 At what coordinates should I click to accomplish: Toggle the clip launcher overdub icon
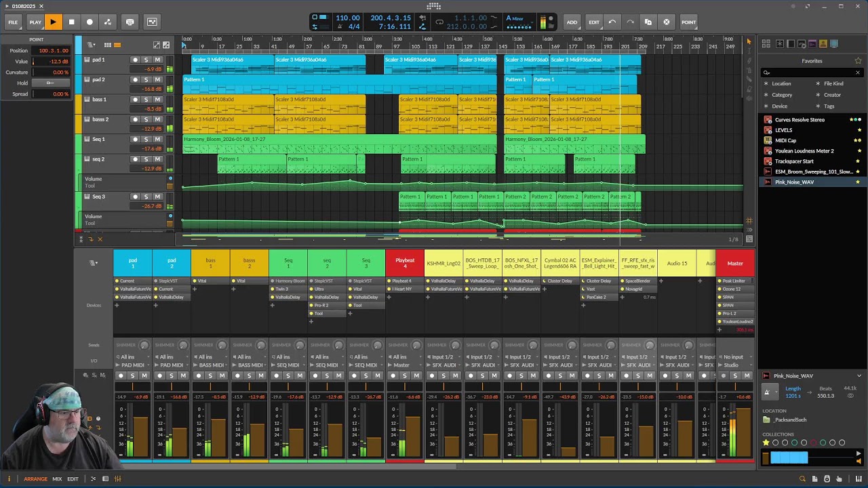pyautogui.click(x=130, y=22)
